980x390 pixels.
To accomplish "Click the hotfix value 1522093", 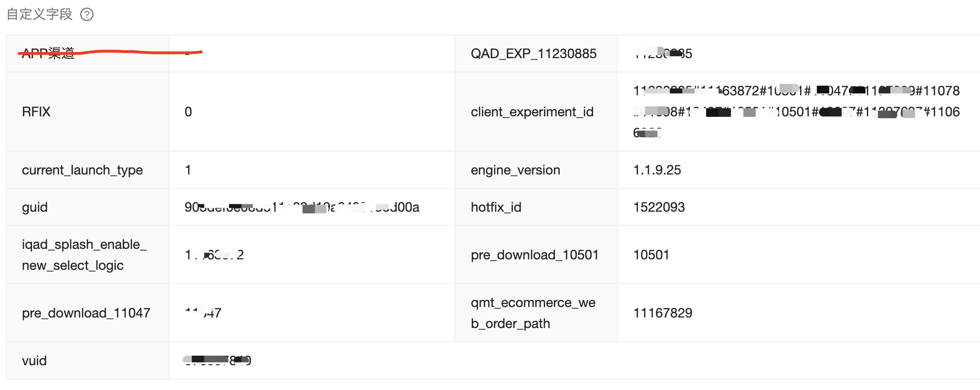I will click(659, 207).
